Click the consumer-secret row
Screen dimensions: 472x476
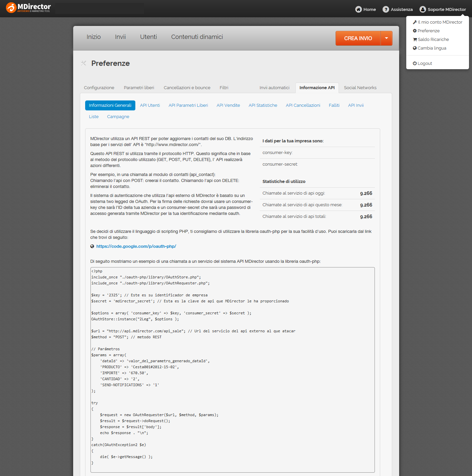tap(317, 164)
